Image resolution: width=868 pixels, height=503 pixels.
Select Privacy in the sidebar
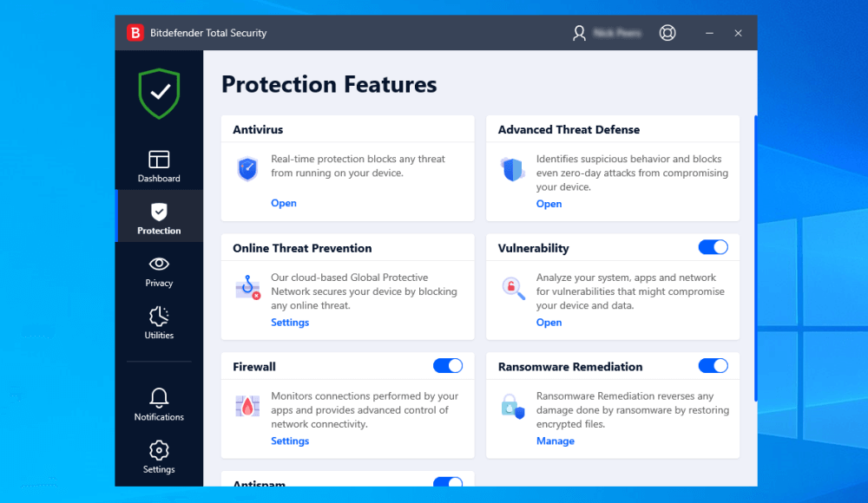click(x=159, y=271)
